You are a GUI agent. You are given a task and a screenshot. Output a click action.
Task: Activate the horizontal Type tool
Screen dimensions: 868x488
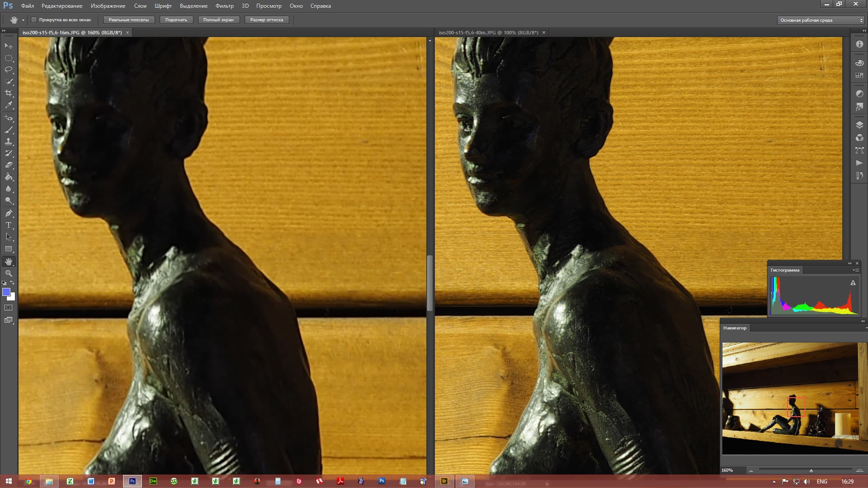[x=9, y=225]
